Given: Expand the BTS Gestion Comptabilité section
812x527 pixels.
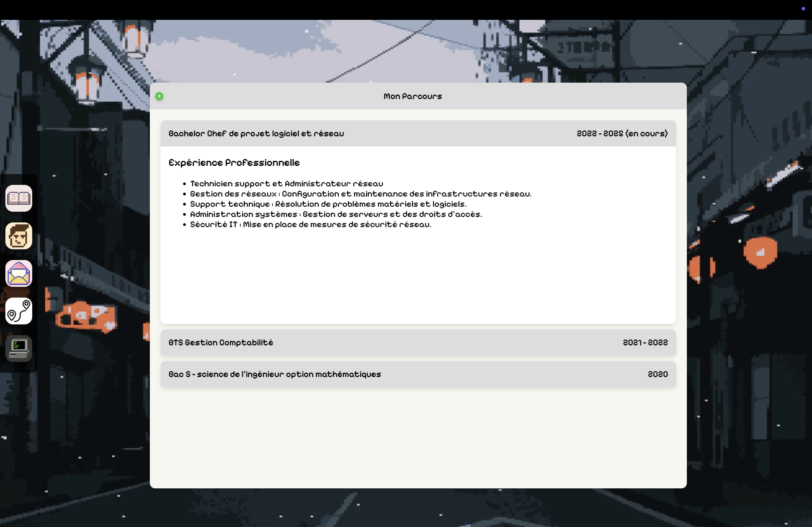Looking at the screenshot, I should click(x=418, y=342).
